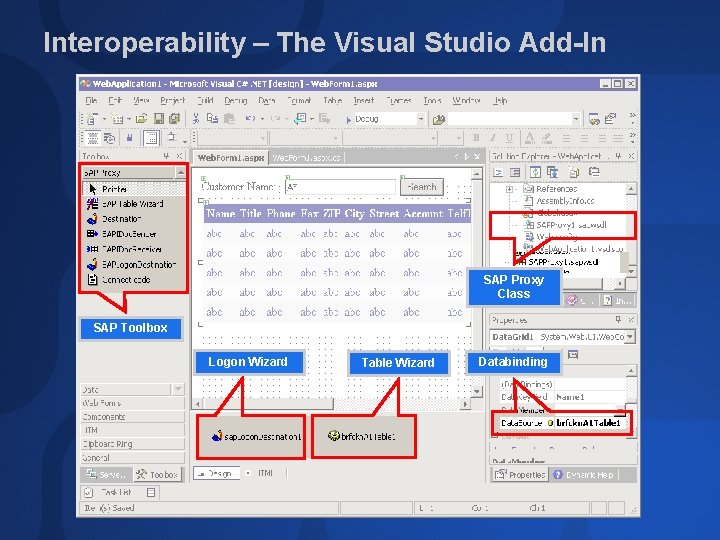Open the Clipboard Ring toolbox section
This screenshot has width=720, height=540.
[x=132, y=444]
